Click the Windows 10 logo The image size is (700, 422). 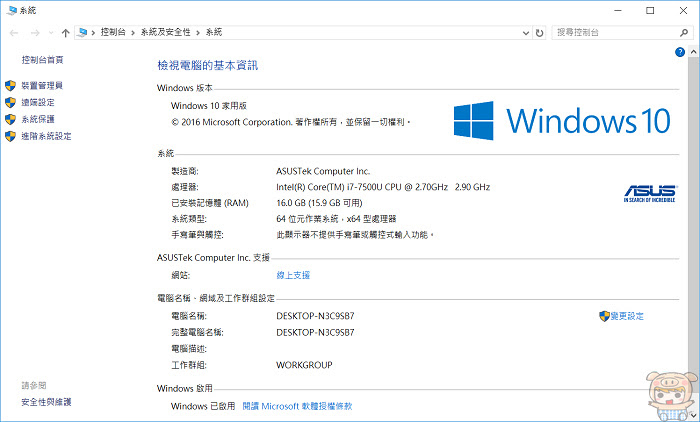[x=562, y=121]
